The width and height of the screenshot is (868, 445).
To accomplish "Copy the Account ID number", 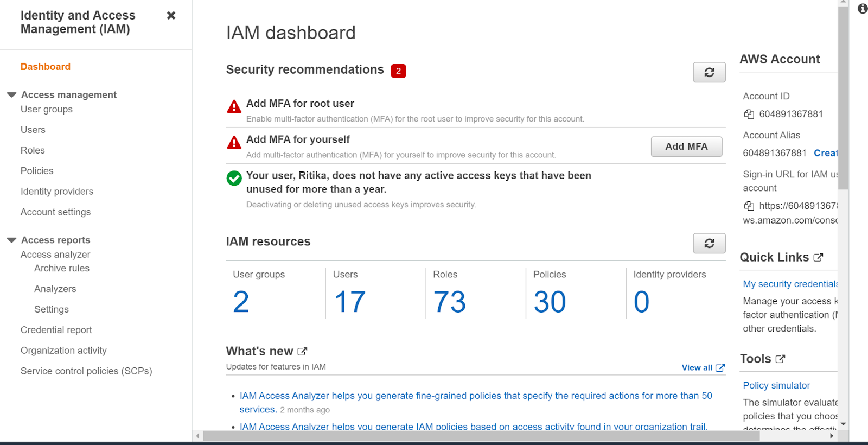I will pyautogui.click(x=749, y=114).
